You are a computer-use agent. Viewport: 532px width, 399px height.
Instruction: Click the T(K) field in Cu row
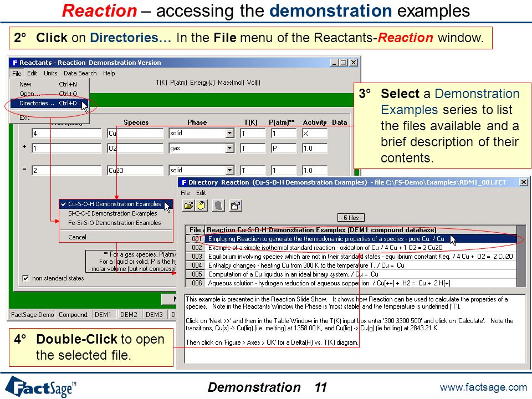pyautogui.click(x=253, y=134)
